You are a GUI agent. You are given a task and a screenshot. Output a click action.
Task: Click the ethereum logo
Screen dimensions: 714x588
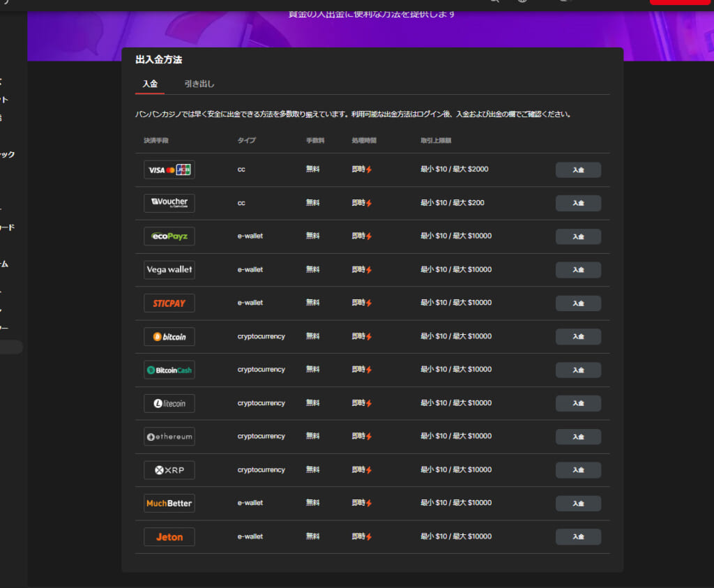pyautogui.click(x=169, y=437)
